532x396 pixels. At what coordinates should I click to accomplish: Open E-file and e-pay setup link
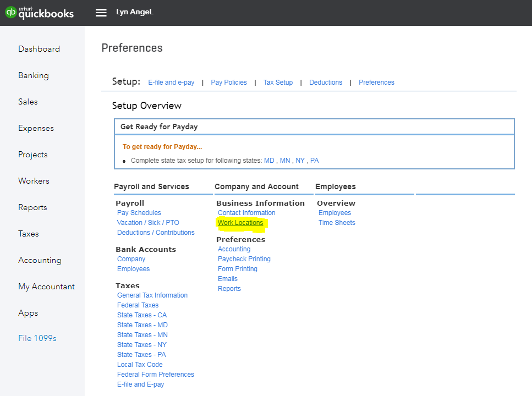[x=171, y=82]
